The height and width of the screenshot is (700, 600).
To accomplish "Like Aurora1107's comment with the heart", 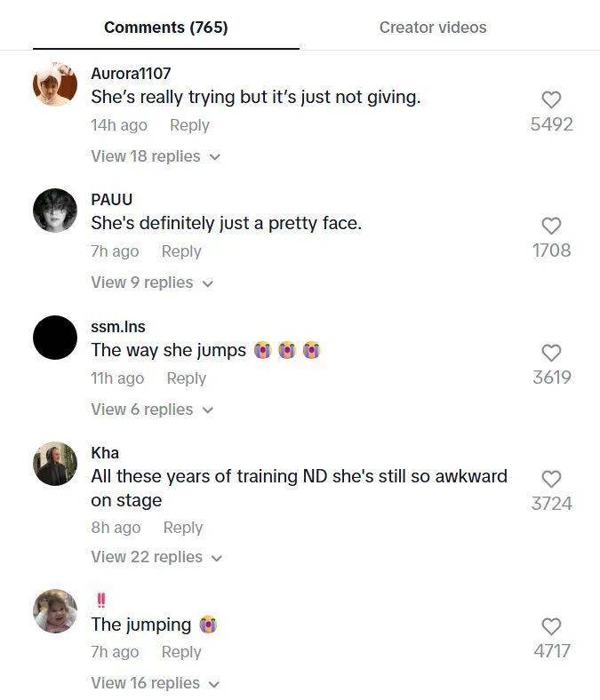I will click(x=551, y=100).
